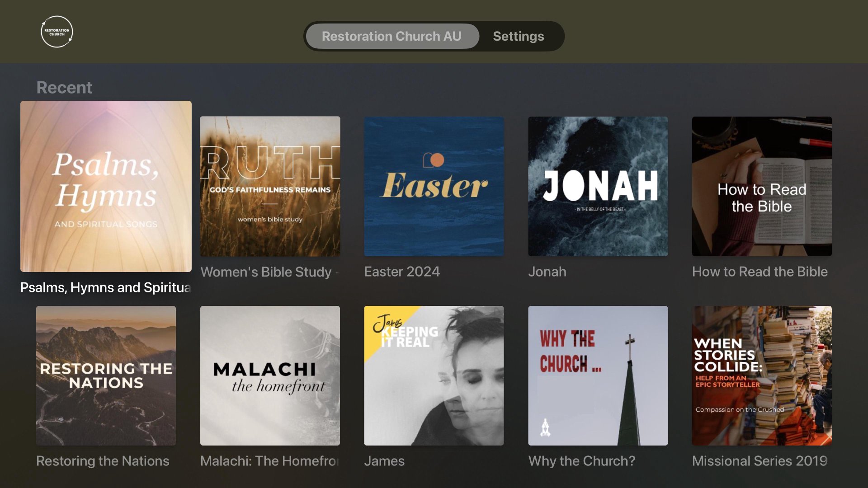Select the When Stories Collide cover
Screen dimensions: 868x488
762,375
